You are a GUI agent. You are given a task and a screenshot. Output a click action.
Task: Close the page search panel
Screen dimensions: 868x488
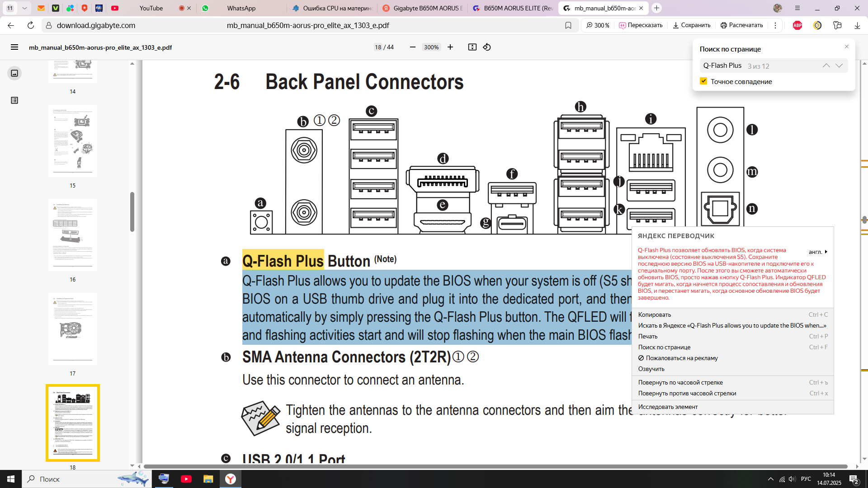coord(847,47)
